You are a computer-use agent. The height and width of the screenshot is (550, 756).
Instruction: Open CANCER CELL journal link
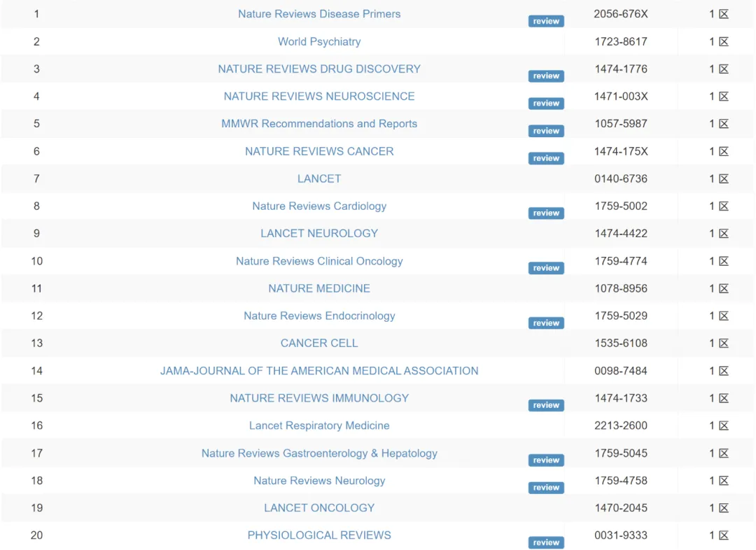click(x=319, y=343)
